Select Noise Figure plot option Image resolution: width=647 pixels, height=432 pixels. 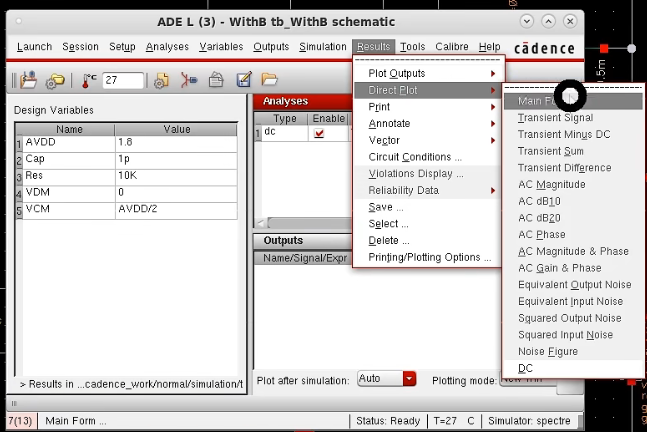tap(547, 352)
